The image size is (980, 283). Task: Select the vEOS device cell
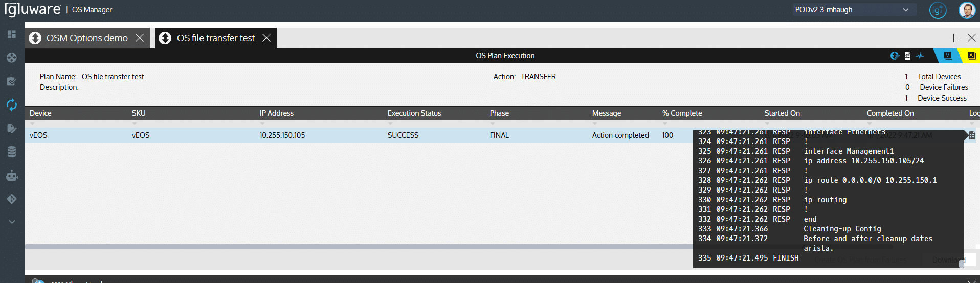click(x=38, y=135)
